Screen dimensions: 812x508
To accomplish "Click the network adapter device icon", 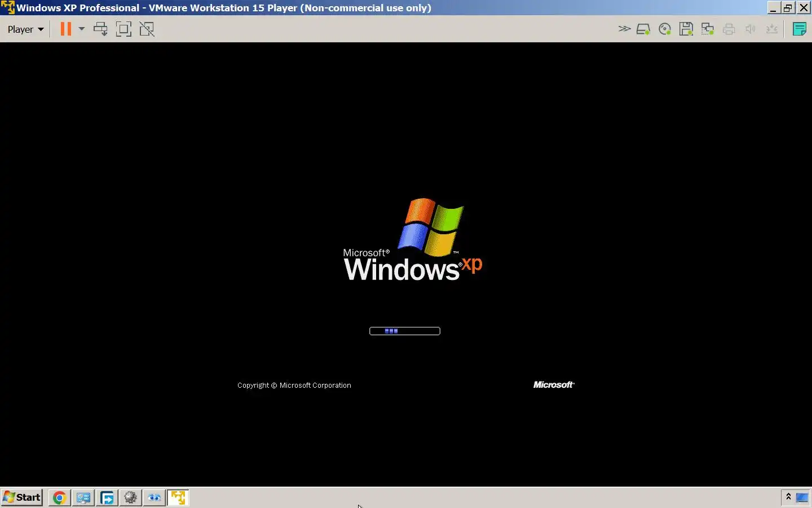I will click(708, 29).
